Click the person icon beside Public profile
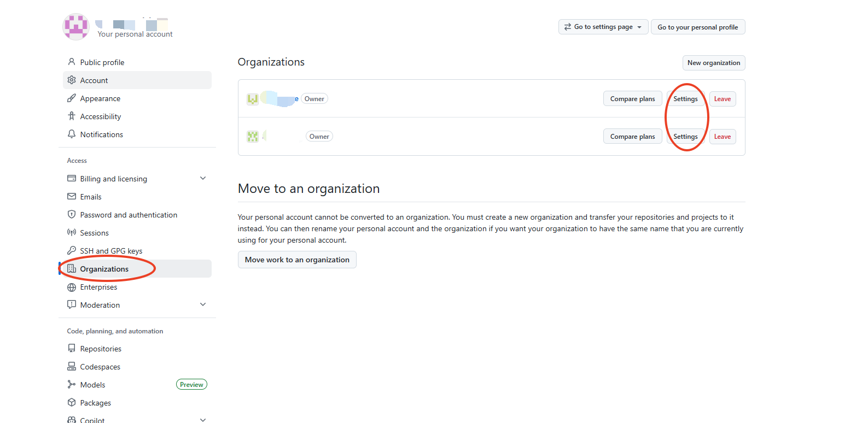The width and height of the screenshot is (868, 423). coord(72,62)
